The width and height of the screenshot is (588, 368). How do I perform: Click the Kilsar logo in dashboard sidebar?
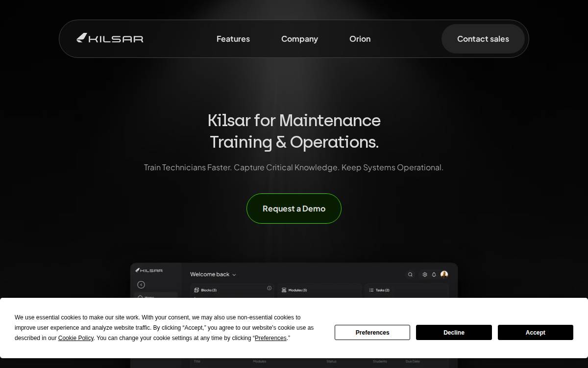coord(149,270)
